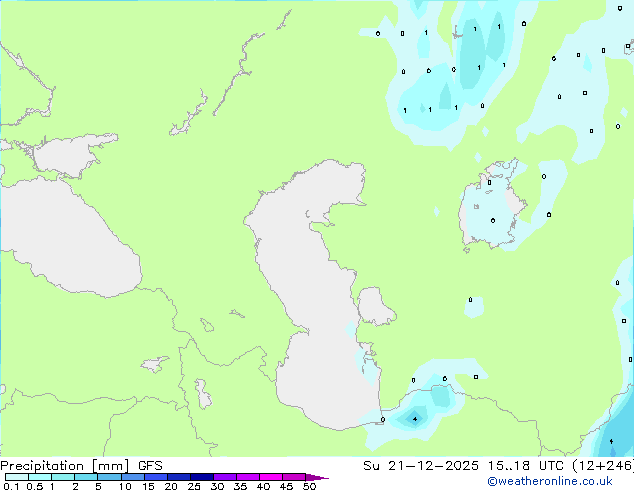Click the "25" legend tick label
The width and height of the screenshot is (634, 490).
[x=194, y=486]
